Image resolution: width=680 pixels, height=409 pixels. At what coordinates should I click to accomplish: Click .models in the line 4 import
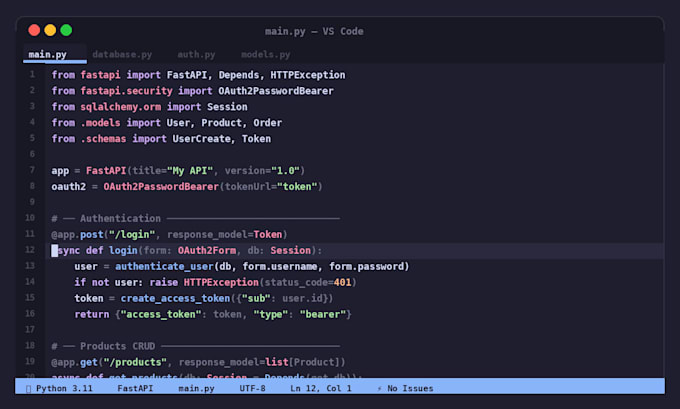[100, 123]
